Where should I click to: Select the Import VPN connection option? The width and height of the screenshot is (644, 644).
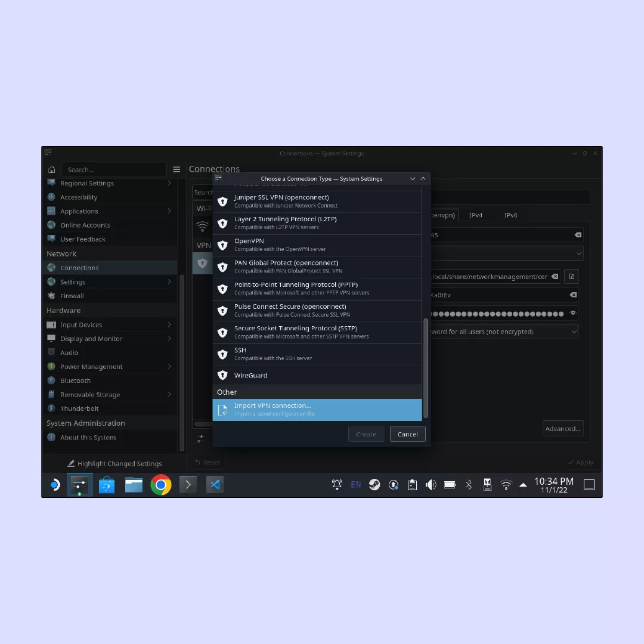(317, 410)
